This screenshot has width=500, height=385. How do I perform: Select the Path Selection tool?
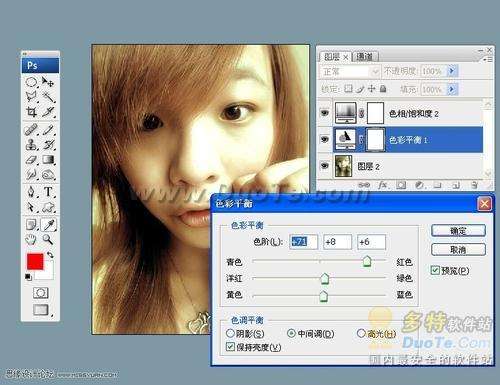[31, 207]
